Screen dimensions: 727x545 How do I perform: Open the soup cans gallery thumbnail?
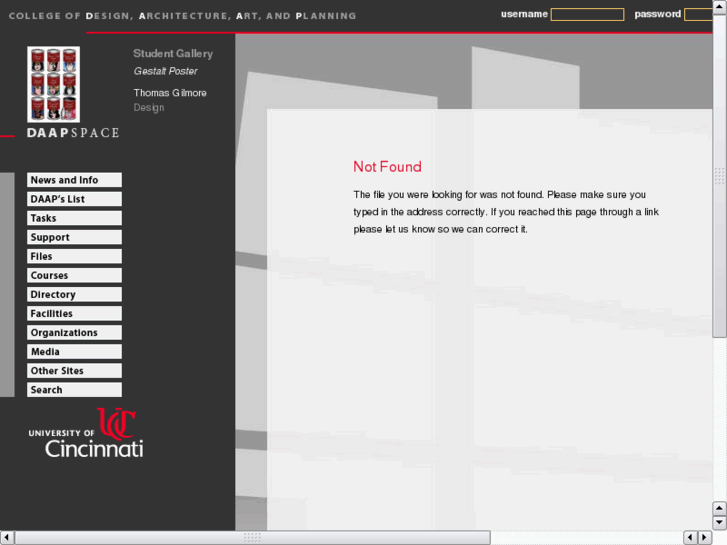(x=53, y=84)
